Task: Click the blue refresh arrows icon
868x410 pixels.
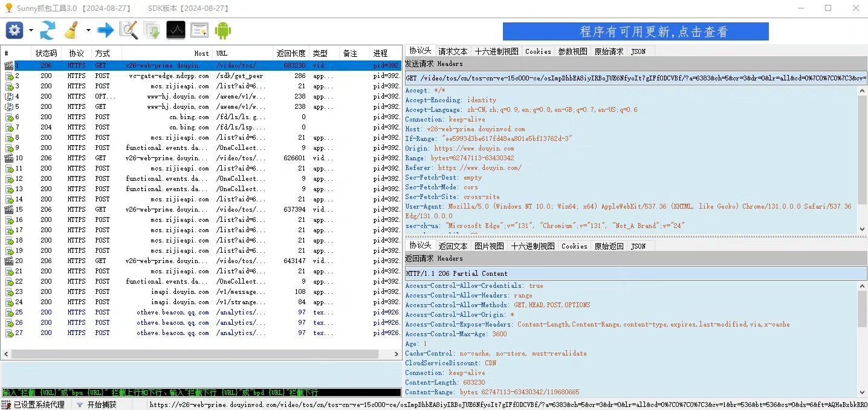Action: click(48, 30)
